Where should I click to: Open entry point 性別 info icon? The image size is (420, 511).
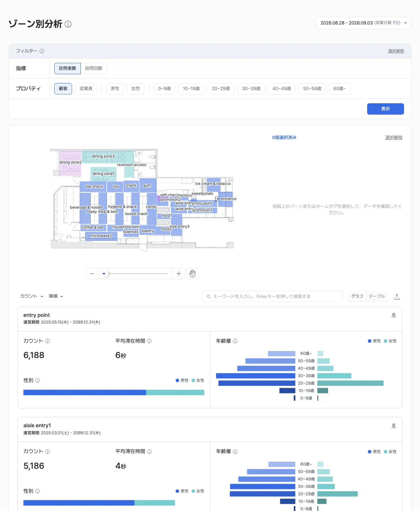pos(38,380)
